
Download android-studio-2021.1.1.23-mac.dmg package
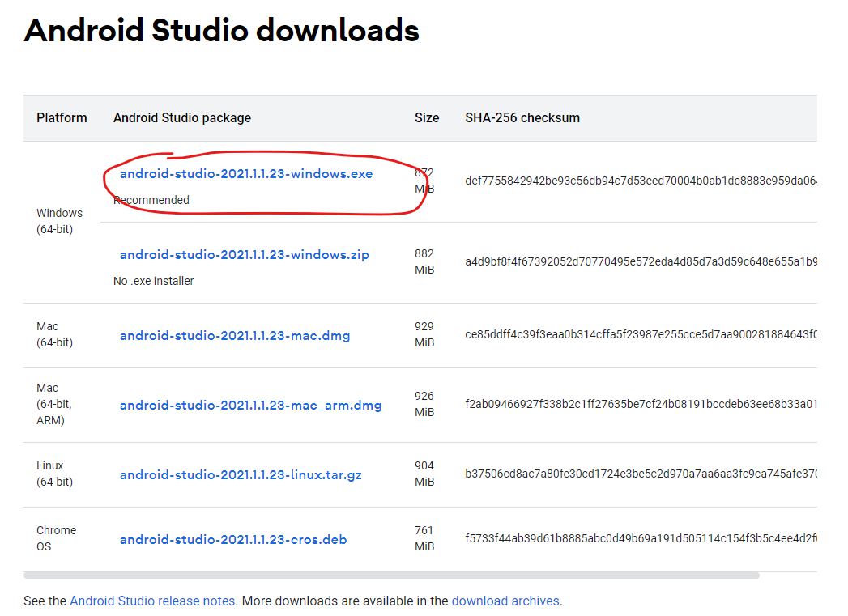pos(235,336)
